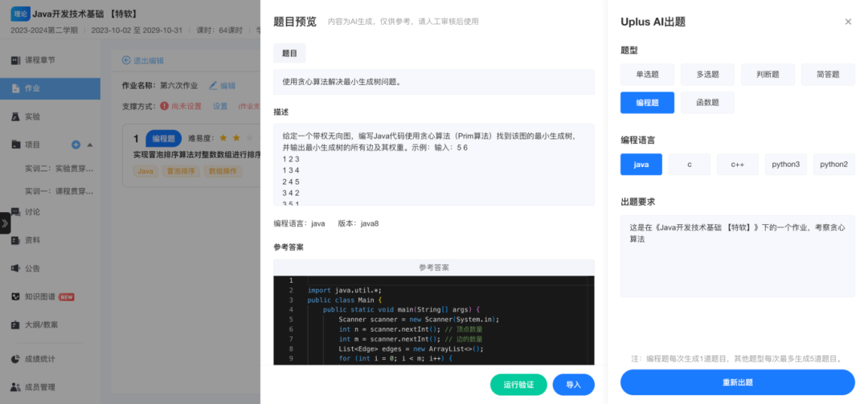This screenshot has height=404, width=868.
Task: Select 作业 in the sidebar menu
Action: 32,88
